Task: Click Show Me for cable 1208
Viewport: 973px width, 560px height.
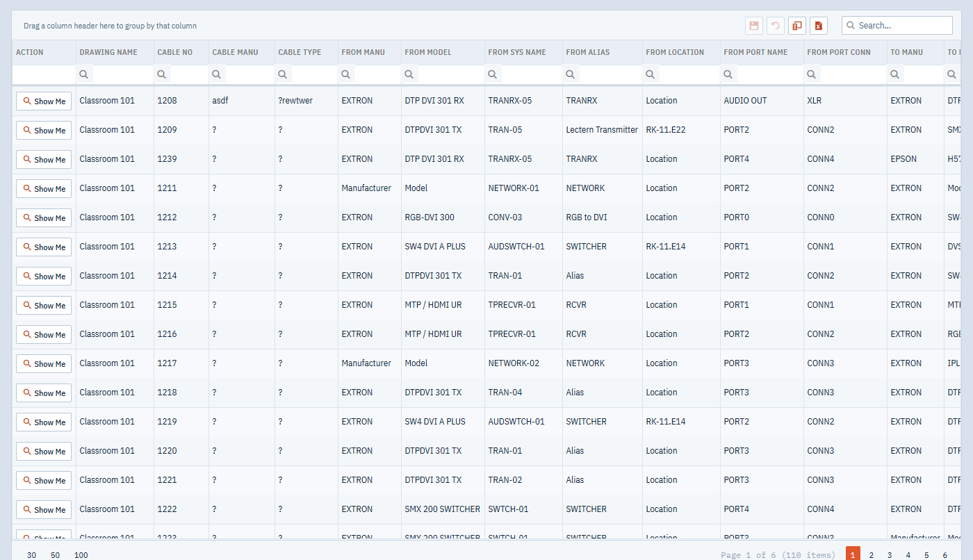Action: tap(44, 101)
